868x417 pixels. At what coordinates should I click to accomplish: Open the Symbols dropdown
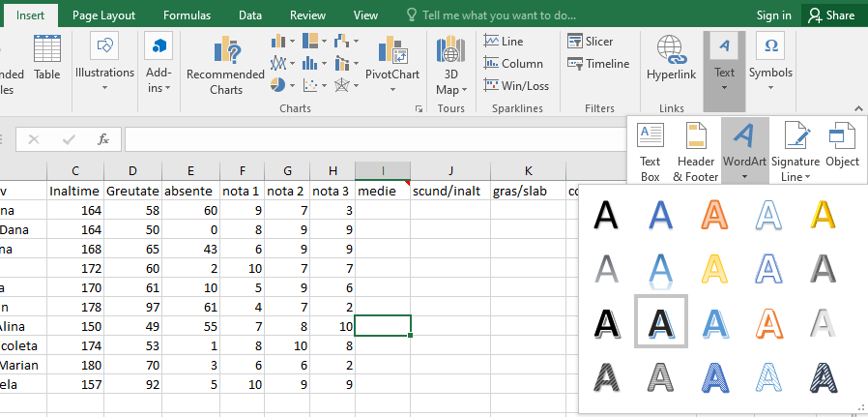point(770,86)
